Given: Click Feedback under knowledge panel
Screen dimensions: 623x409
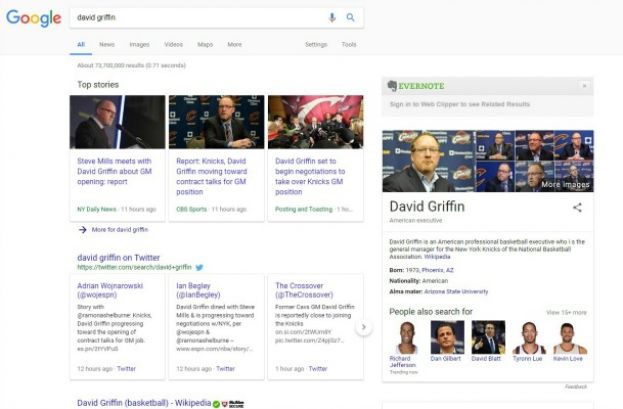Looking at the screenshot, I should point(576,386).
